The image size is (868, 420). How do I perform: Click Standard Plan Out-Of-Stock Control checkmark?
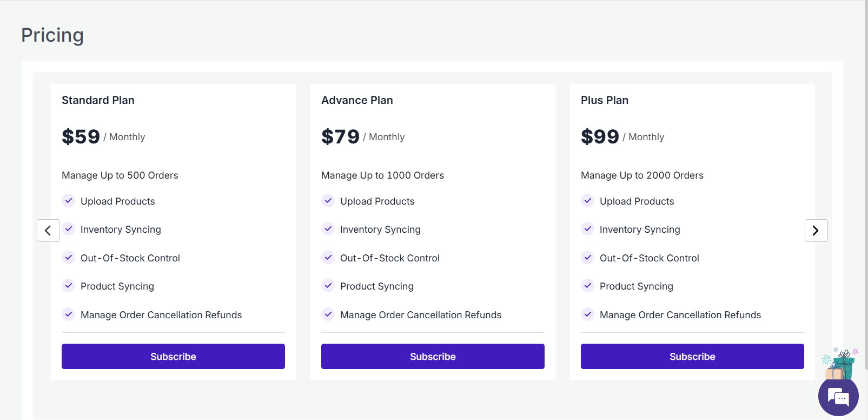(69, 258)
